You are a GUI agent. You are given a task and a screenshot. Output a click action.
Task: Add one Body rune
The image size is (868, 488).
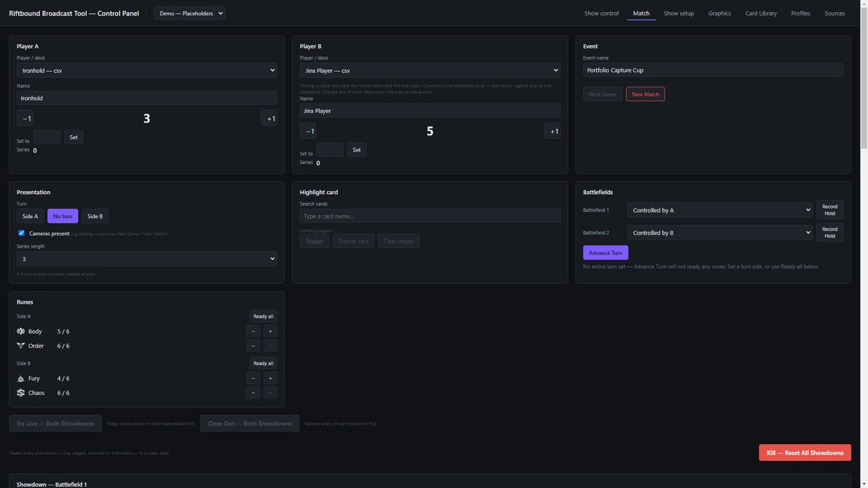click(x=271, y=331)
